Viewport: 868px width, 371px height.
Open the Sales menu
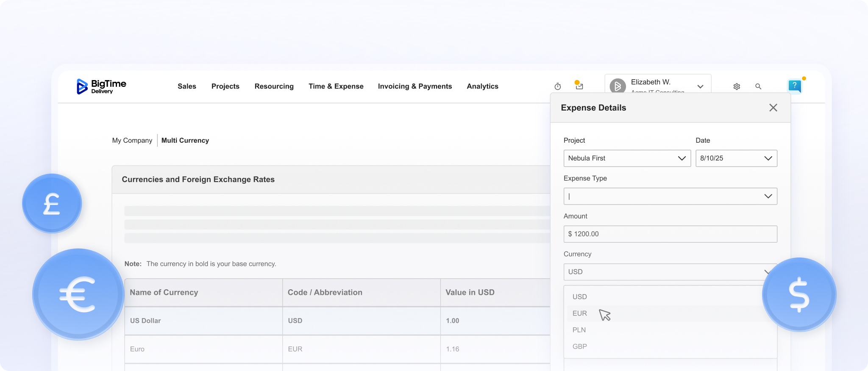click(187, 86)
